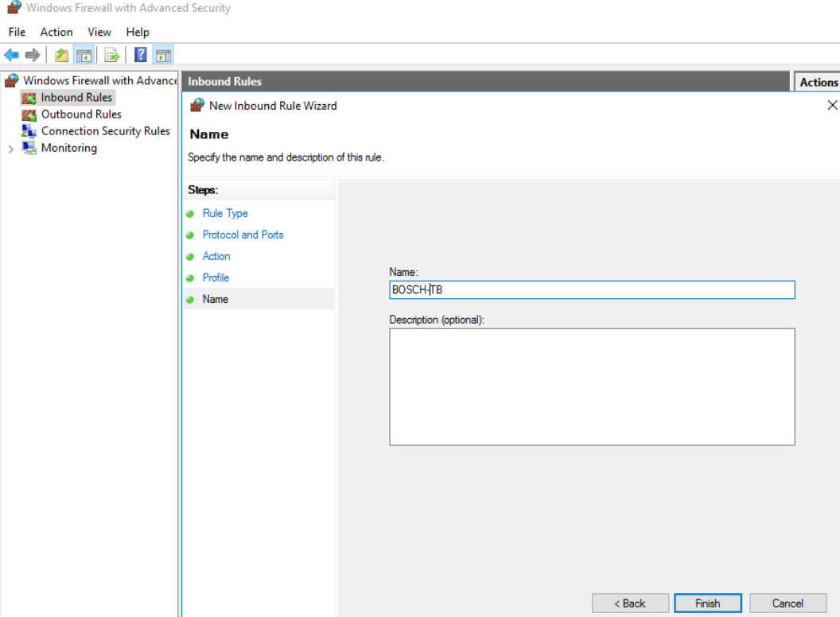Image resolution: width=840 pixels, height=617 pixels.
Task: Click the Description (optional) text area
Action: [x=591, y=386]
